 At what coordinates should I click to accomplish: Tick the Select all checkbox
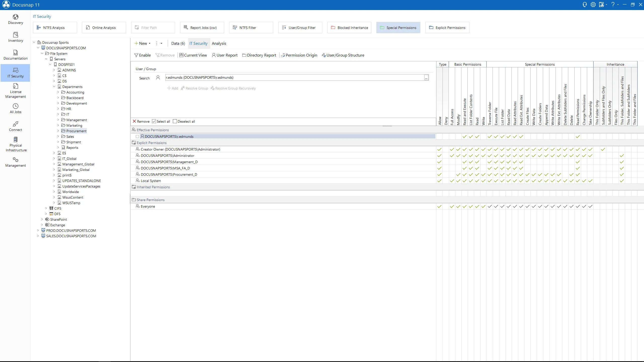(x=154, y=121)
